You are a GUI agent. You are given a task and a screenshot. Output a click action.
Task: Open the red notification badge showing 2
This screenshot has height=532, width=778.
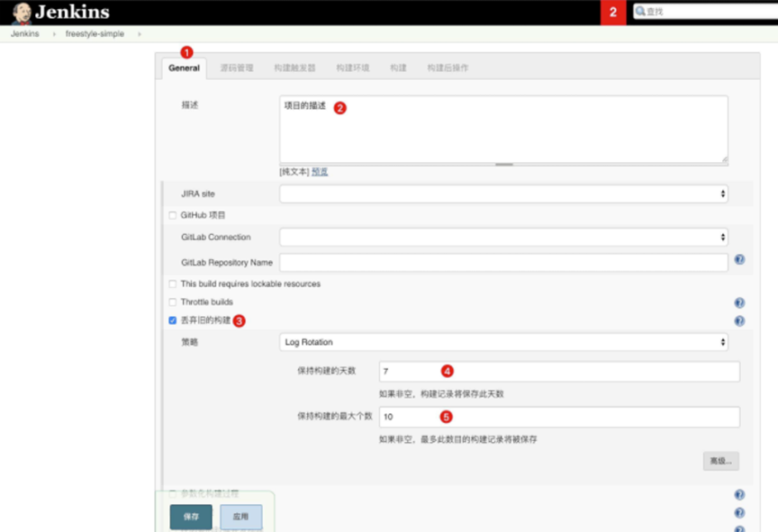coord(613,13)
